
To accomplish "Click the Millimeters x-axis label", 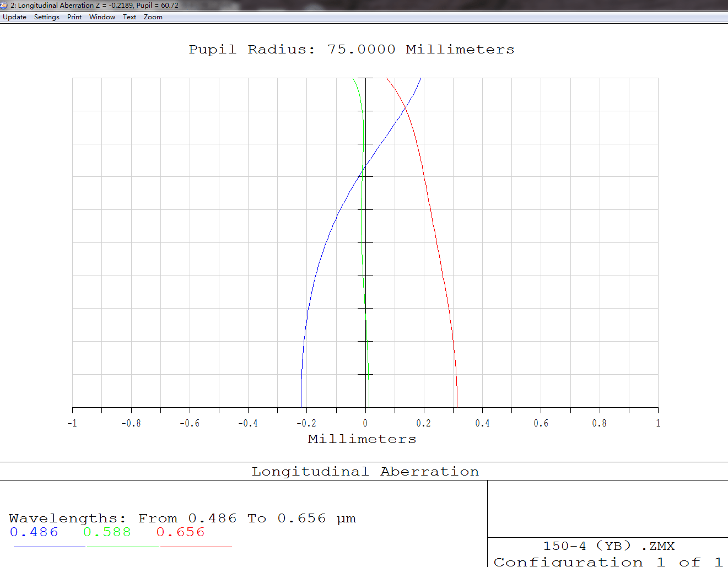I will 362,439.
